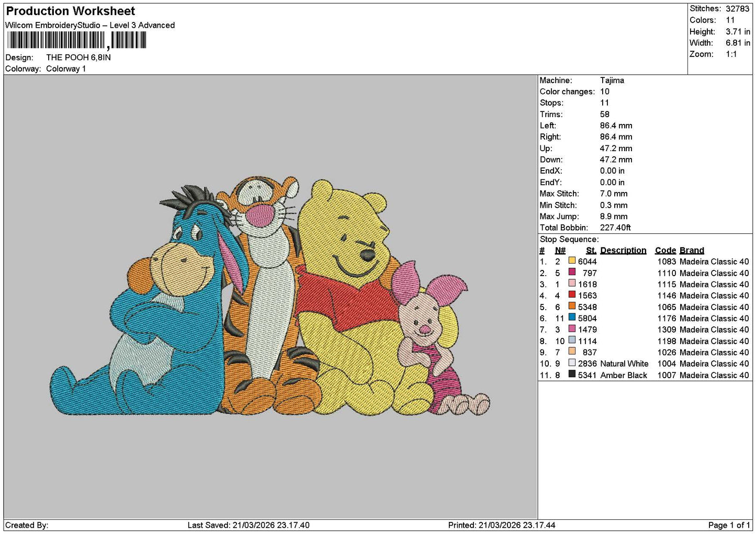Click the Zoom value 1:1

click(x=731, y=54)
